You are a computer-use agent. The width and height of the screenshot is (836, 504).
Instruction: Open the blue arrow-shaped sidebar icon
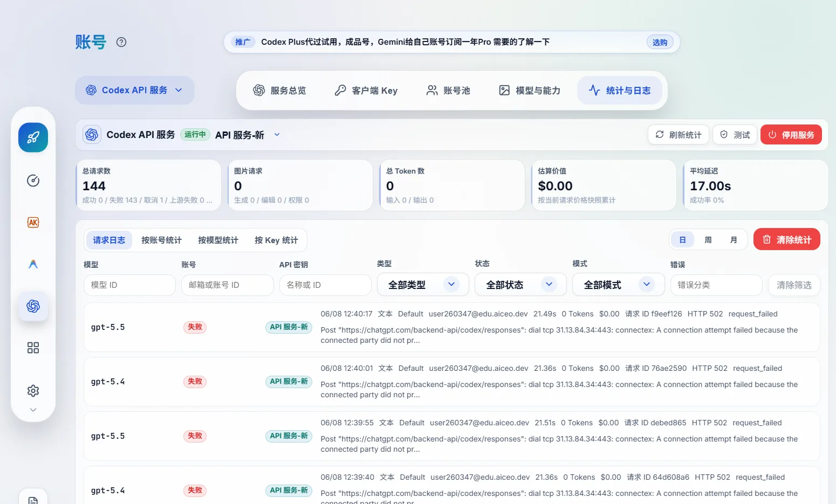click(33, 264)
